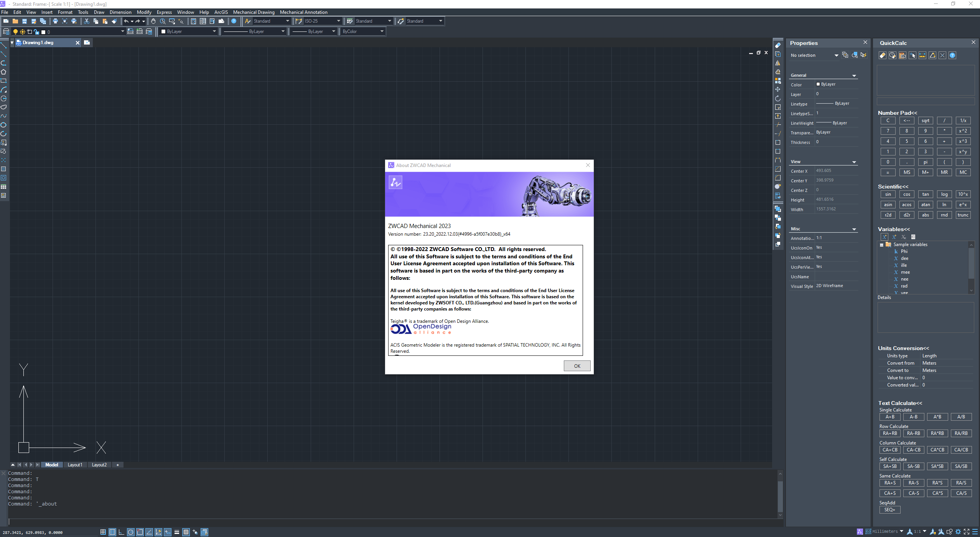Toggle Ortho mode in status bar
The height and width of the screenshot is (537, 980).
(x=122, y=532)
